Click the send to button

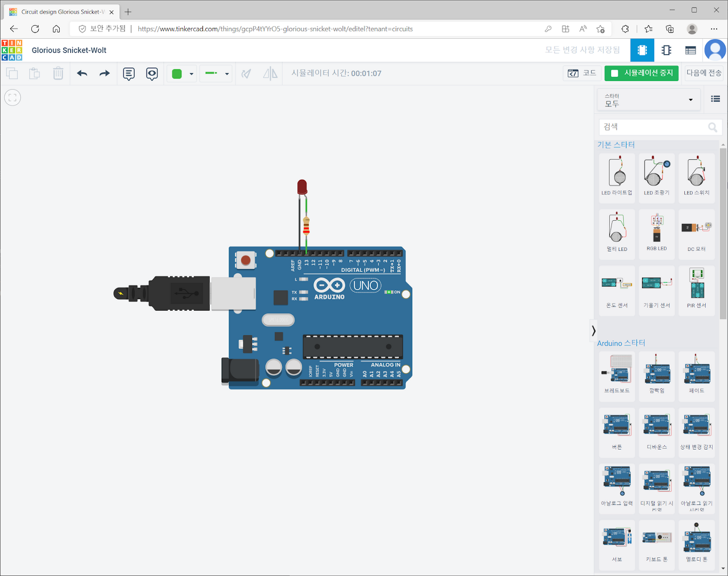(704, 73)
